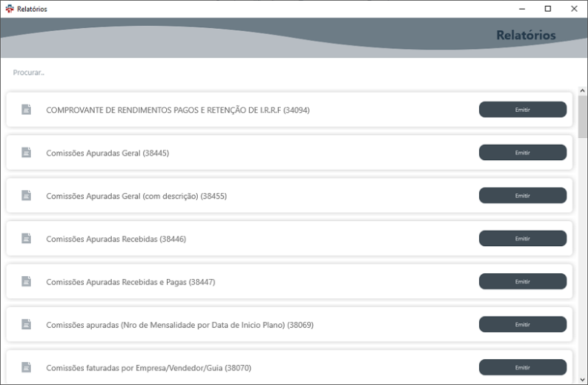The height and width of the screenshot is (385, 588).
Task: Select text Comissões faturadas por Empresa/Vendedor/Guia (38070)
Action: click(x=148, y=368)
